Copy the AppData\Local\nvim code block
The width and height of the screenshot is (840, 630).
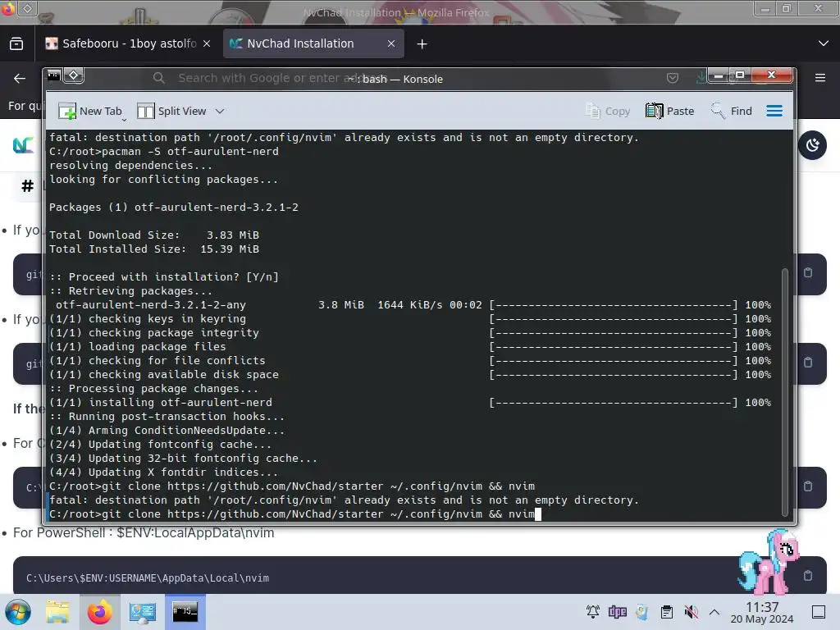pos(808,575)
